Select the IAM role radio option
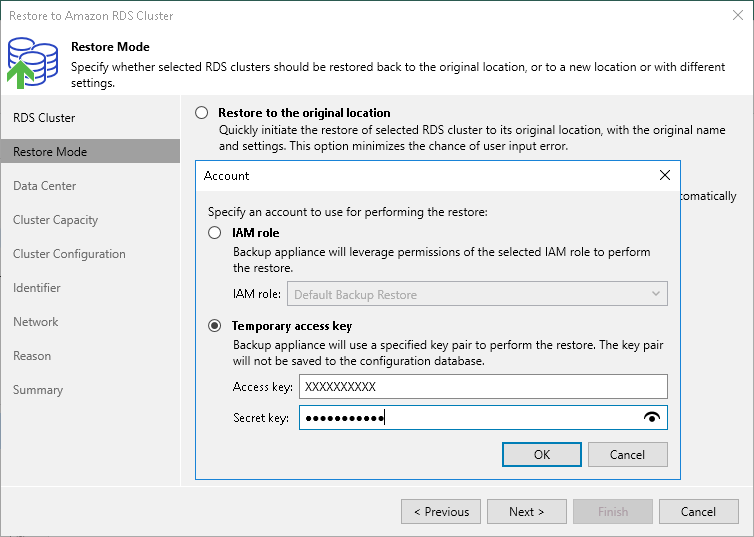Viewport: 754px width, 537px height. (214, 233)
